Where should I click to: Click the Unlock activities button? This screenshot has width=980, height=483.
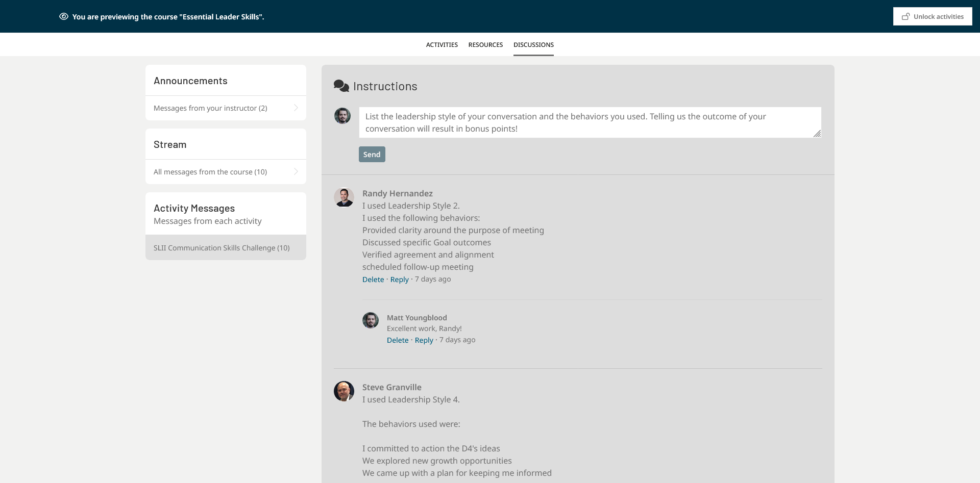pyautogui.click(x=933, y=16)
